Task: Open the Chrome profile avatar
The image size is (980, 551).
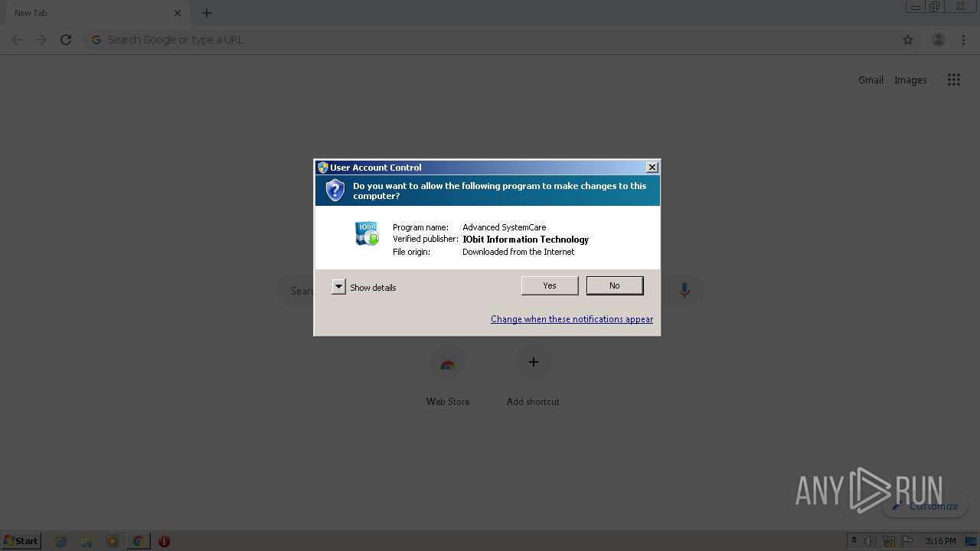Action: pos(938,40)
